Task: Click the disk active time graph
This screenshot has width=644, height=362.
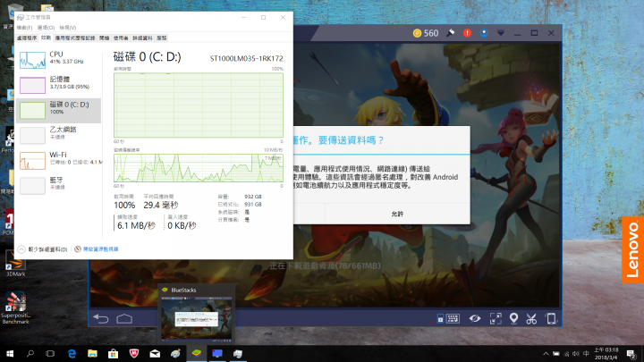Action: [199, 105]
